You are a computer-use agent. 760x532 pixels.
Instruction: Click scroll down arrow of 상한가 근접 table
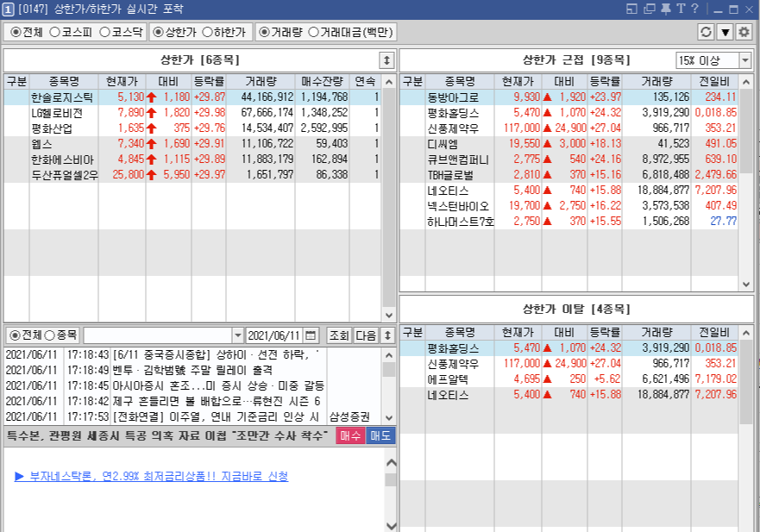[746, 285]
